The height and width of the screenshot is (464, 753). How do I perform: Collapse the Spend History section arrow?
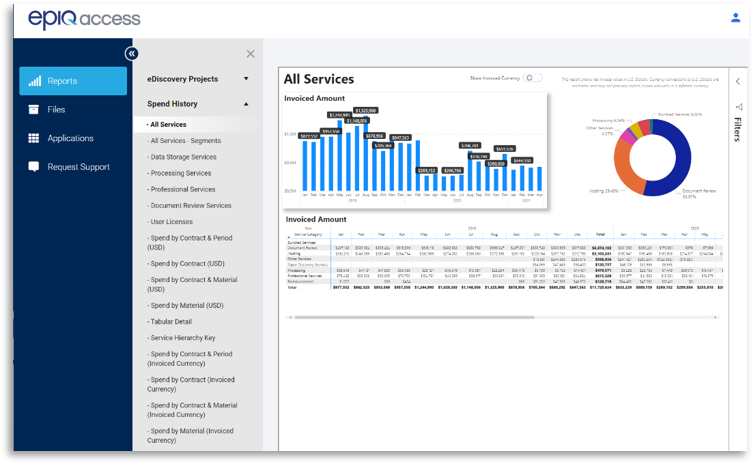(246, 104)
